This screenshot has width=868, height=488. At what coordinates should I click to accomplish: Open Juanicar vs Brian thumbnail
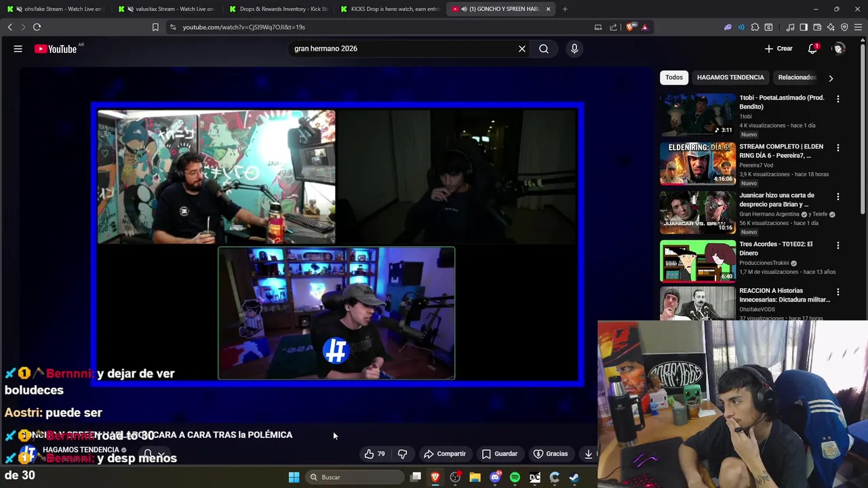(698, 212)
